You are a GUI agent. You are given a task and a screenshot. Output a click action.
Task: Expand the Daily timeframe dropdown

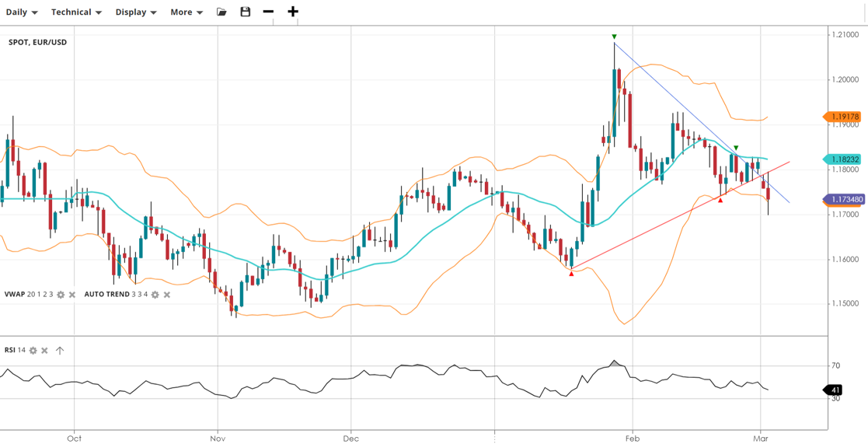coord(22,12)
